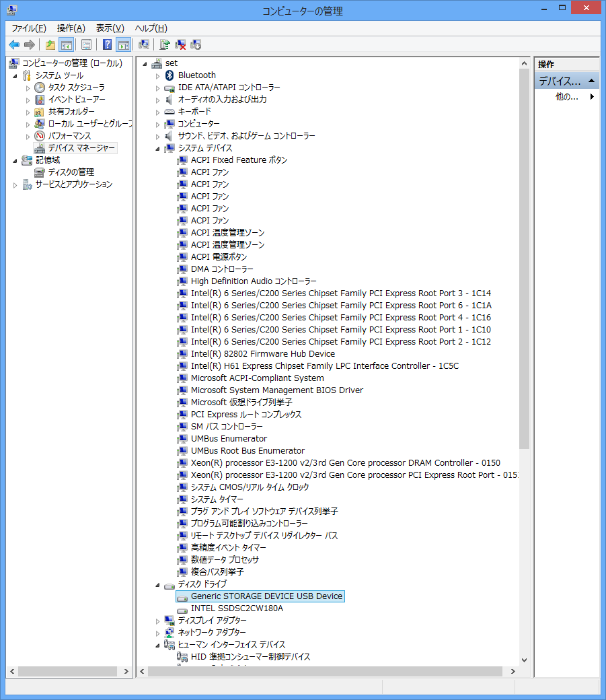Select DRAM Controller - 0150 device
Viewport: 606px width, 700px height.
[x=346, y=462]
